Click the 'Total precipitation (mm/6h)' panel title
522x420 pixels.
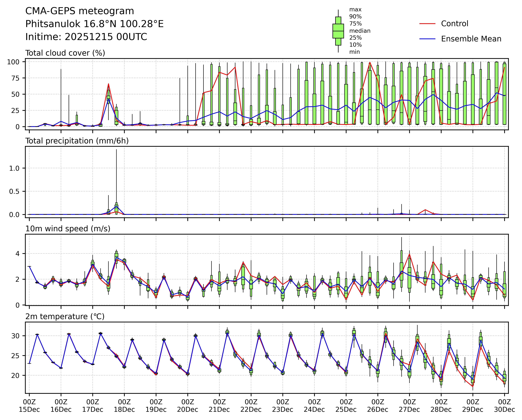pyautogui.click(x=77, y=141)
